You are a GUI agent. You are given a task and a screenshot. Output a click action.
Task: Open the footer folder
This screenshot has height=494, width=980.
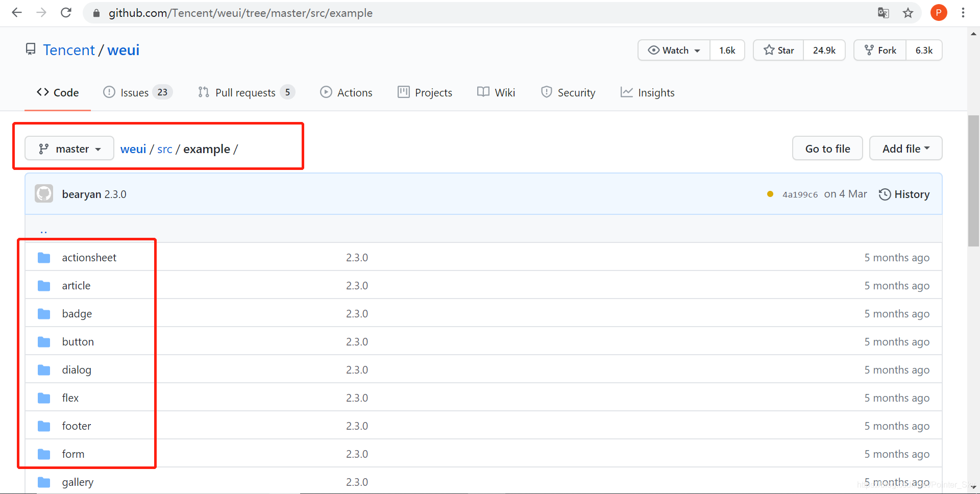tap(77, 426)
